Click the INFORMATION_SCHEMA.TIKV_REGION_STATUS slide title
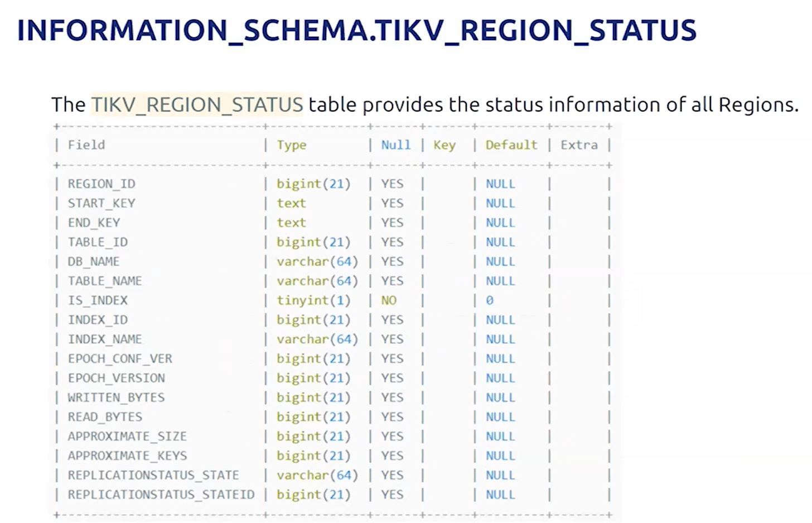Viewport: 812px width, 523px height. coord(357,31)
